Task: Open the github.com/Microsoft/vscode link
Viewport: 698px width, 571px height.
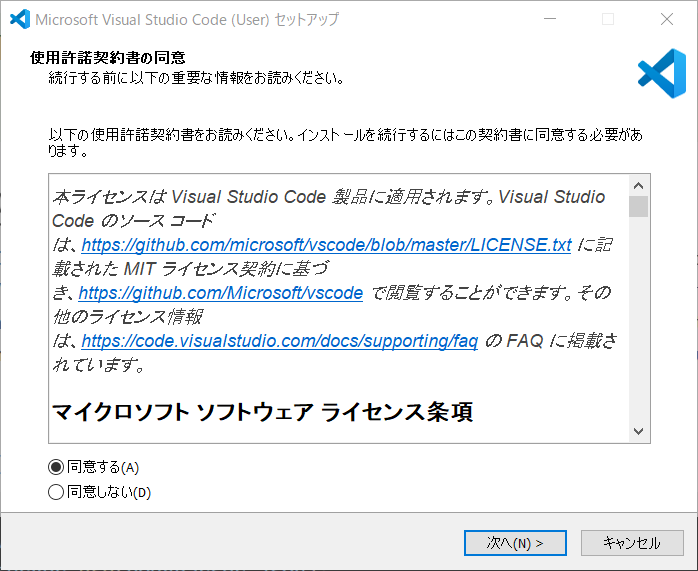Action: (221, 293)
